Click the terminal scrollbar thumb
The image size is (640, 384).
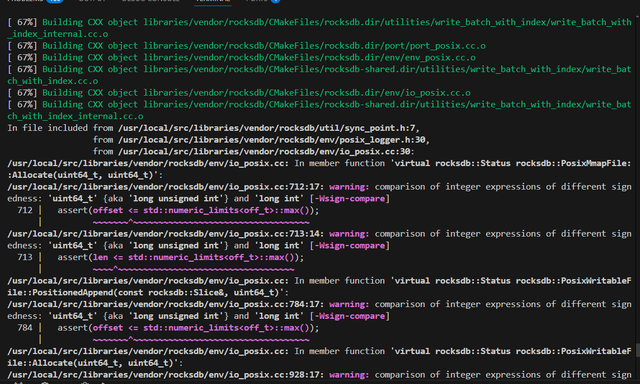coord(638,350)
